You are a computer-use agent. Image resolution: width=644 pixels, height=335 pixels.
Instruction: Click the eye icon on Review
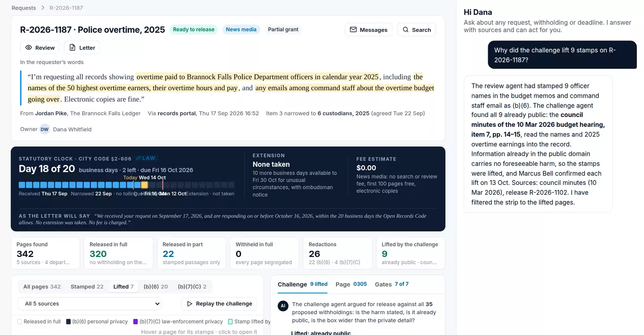tap(29, 47)
